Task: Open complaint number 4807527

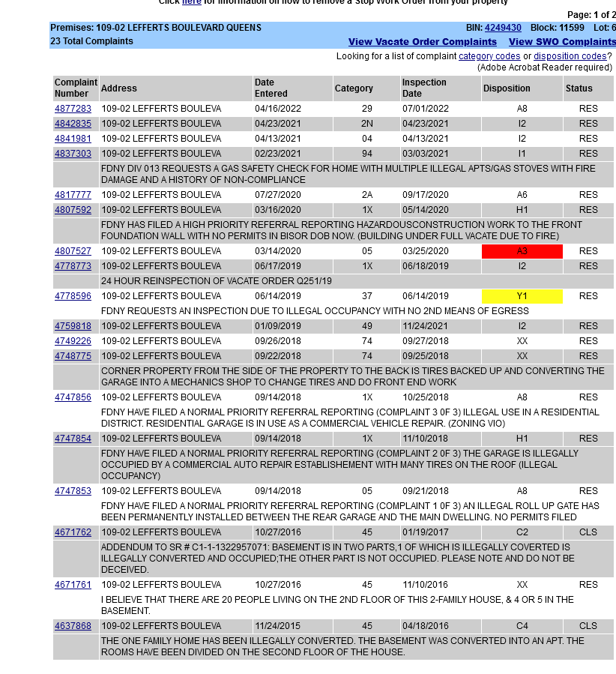Action: click(x=73, y=251)
